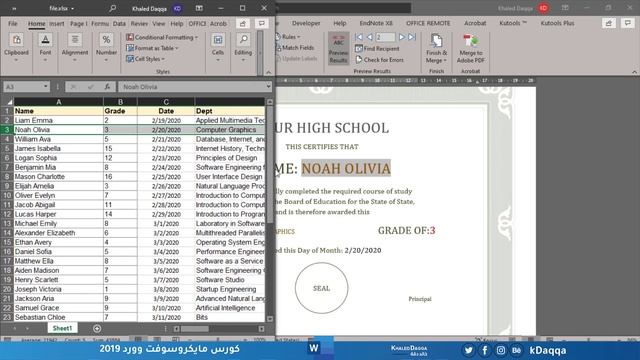Screen dimensions: 640x360
Task: Select column A header
Action: (x=59, y=102)
